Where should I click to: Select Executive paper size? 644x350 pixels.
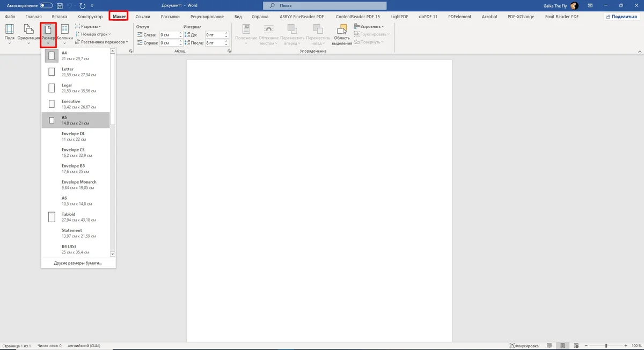click(x=76, y=104)
